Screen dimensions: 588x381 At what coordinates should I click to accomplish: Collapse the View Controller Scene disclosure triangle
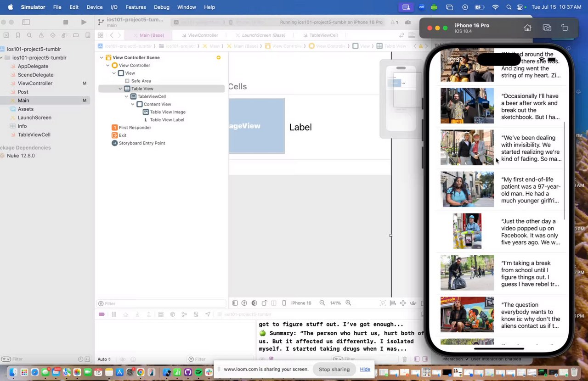pyautogui.click(x=102, y=57)
